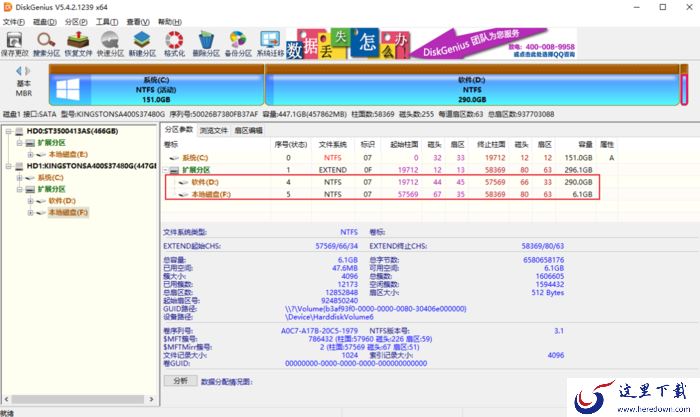This screenshot has height=417, width=700.
Task: Click the \Device\HarddiskVolume6 device path value
Action: tap(329, 317)
